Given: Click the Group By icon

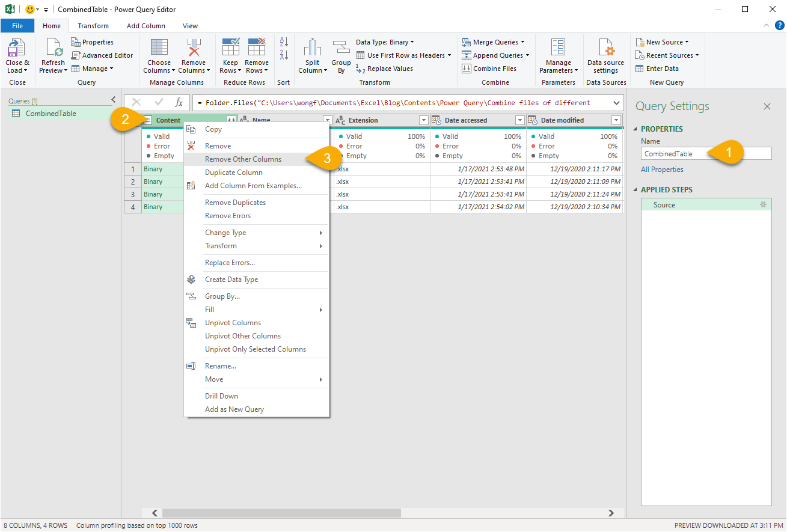Looking at the screenshot, I should click(x=341, y=55).
